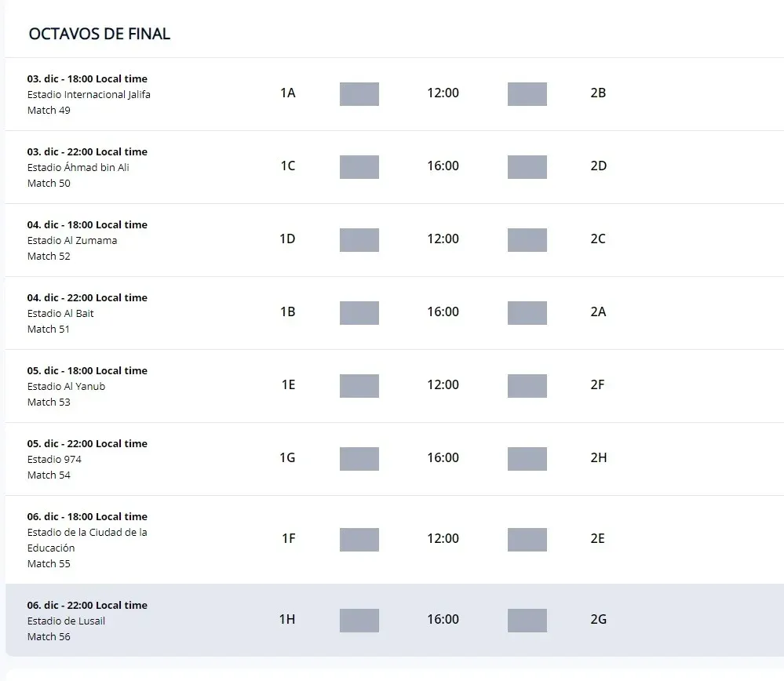The width and height of the screenshot is (784, 681).
Task: Open the Estadio de Lusail venue
Action: point(66,621)
